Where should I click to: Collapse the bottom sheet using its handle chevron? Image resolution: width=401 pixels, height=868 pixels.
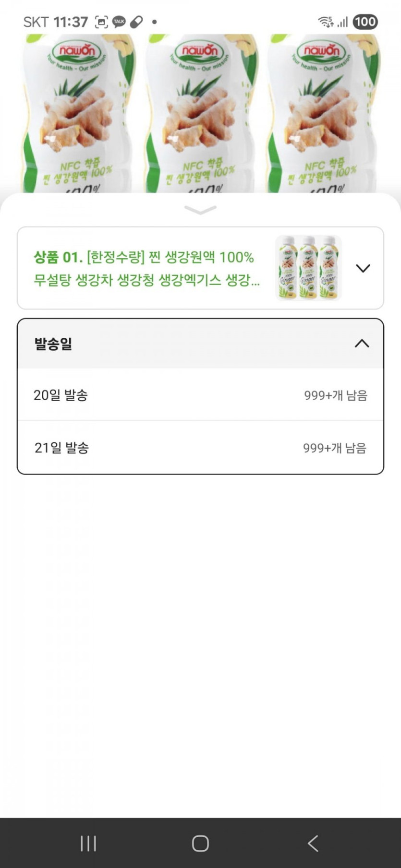point(200,210)
